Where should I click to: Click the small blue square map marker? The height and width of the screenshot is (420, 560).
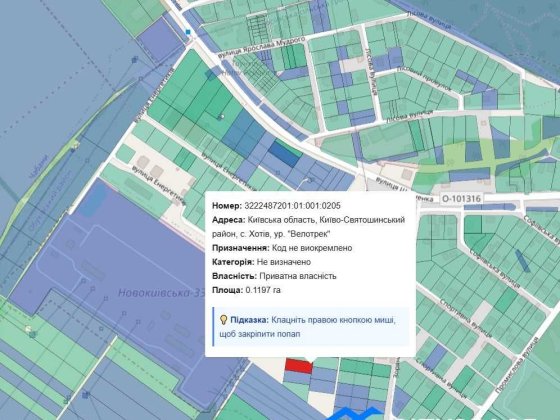pos(188,32)
